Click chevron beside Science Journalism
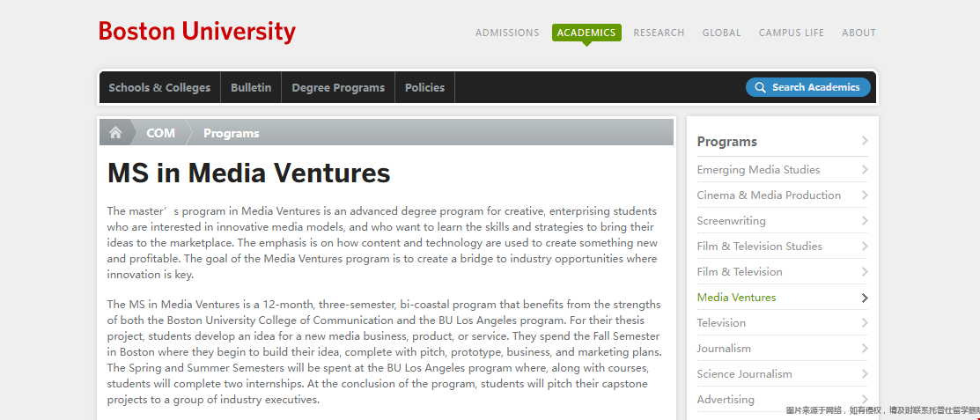Image resolution: width=980 pixels, height=420 pixels. point(865,373)
